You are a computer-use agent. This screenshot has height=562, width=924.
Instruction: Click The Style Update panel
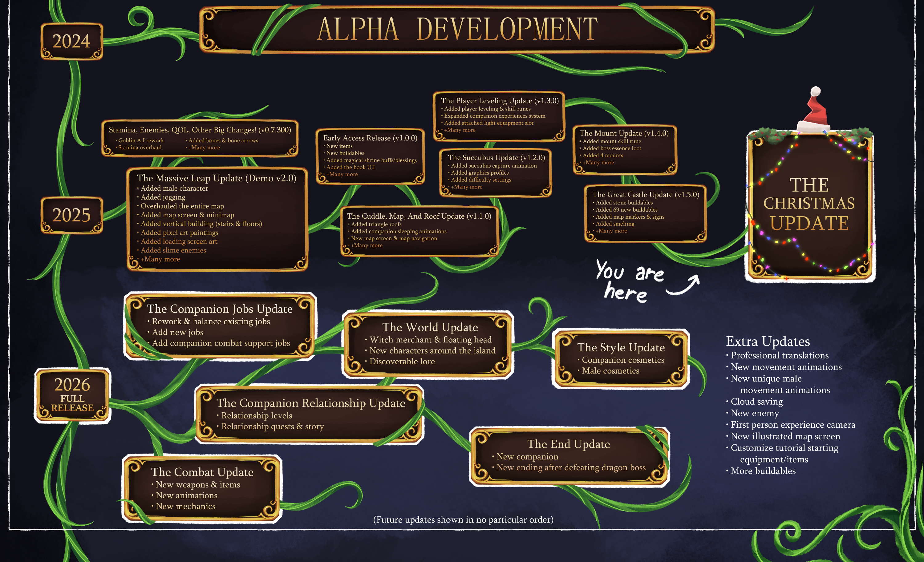click(x=621, y=358)
